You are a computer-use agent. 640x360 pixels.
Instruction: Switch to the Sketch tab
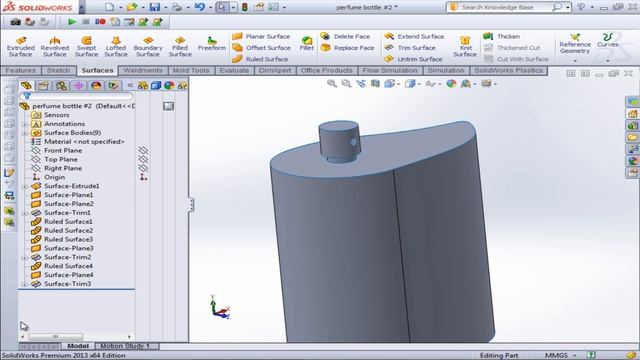coord(58,70)
